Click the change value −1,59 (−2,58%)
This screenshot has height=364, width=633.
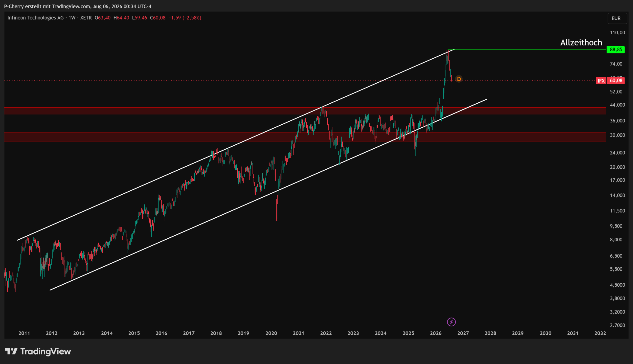[x=185, y=18]
